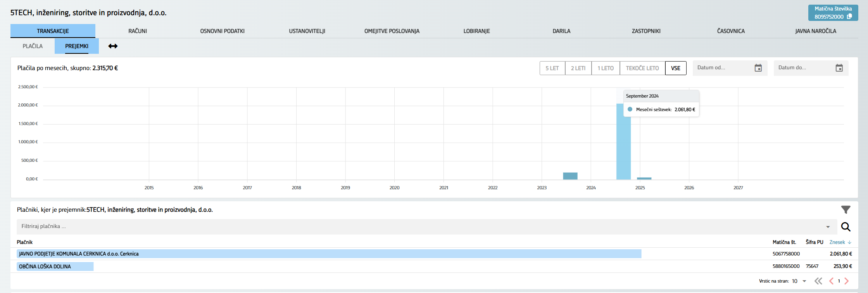This screenshot has width=868, height=293.
Task: Open the Občina Loška Dolina payer row
Action: tap(45, 266)
